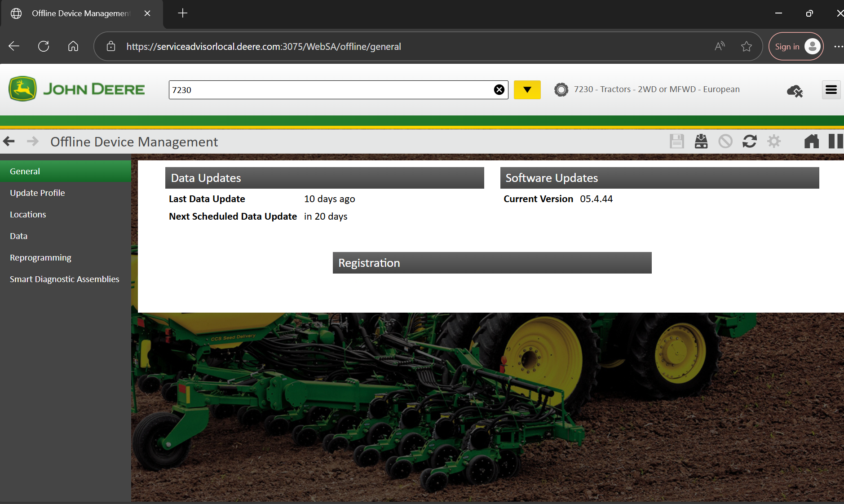This screenshot has width=844, height=504.
Task: Clear the 7230 search field
Action: [499, 90]
